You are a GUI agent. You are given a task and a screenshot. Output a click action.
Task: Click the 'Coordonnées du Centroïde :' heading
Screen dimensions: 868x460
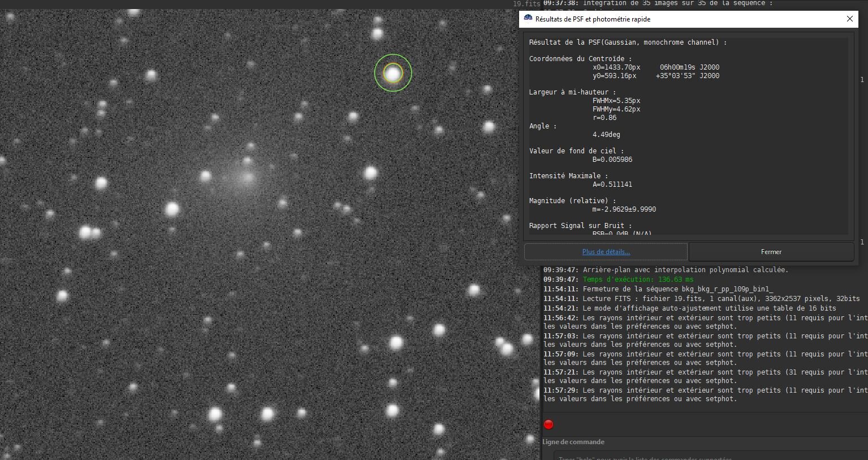(581, 59)
